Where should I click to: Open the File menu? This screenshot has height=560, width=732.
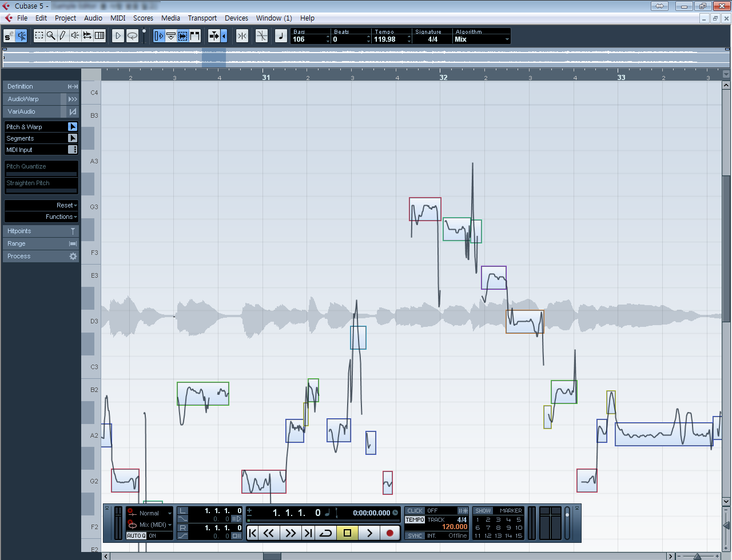[22, 18]
